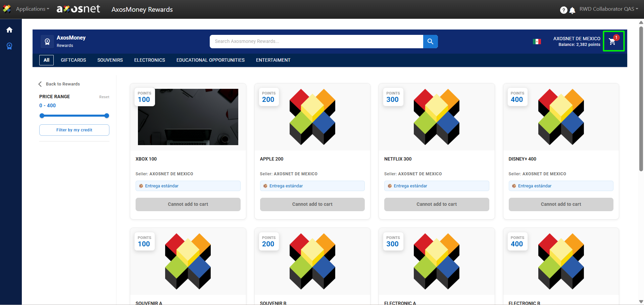Open the rewards badge sidebar icon
Image resolution: width=644 pixels, height=305 pixels.
pyautogui.click(x=9, y=46)
